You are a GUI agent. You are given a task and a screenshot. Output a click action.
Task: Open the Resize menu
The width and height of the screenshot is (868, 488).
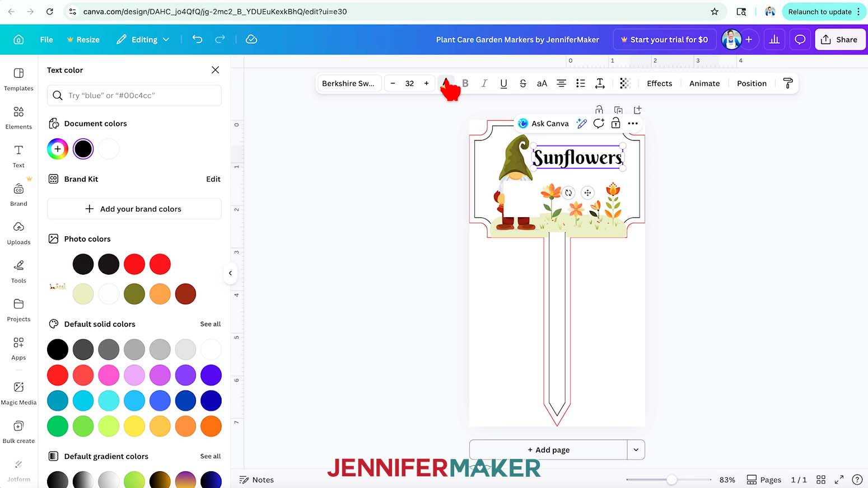83,39
